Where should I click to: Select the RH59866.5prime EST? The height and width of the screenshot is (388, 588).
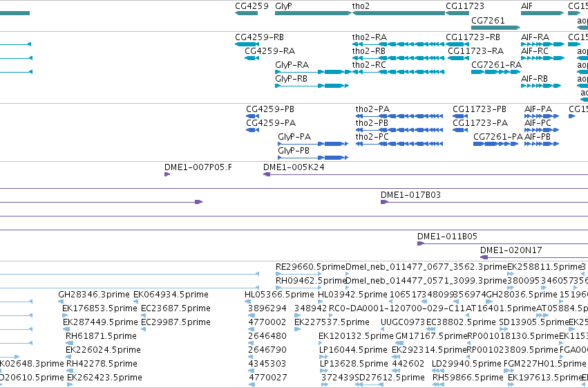click(438, 385)
